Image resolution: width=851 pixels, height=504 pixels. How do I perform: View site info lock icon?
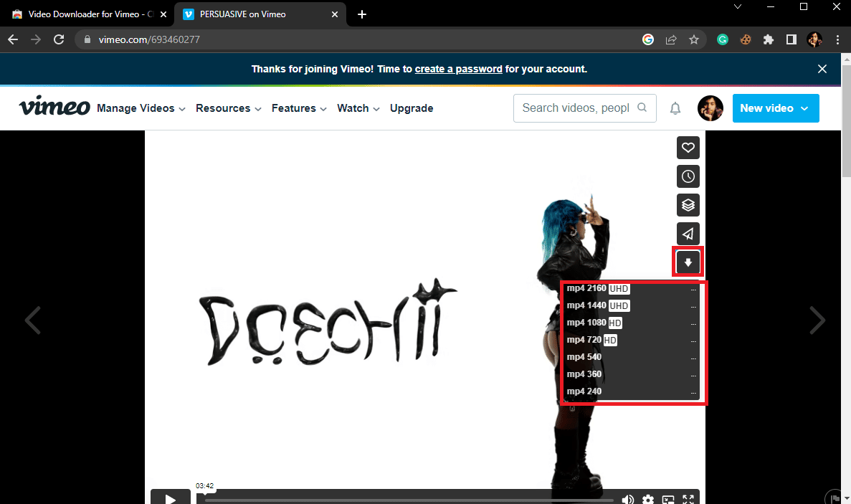point(87,39)
